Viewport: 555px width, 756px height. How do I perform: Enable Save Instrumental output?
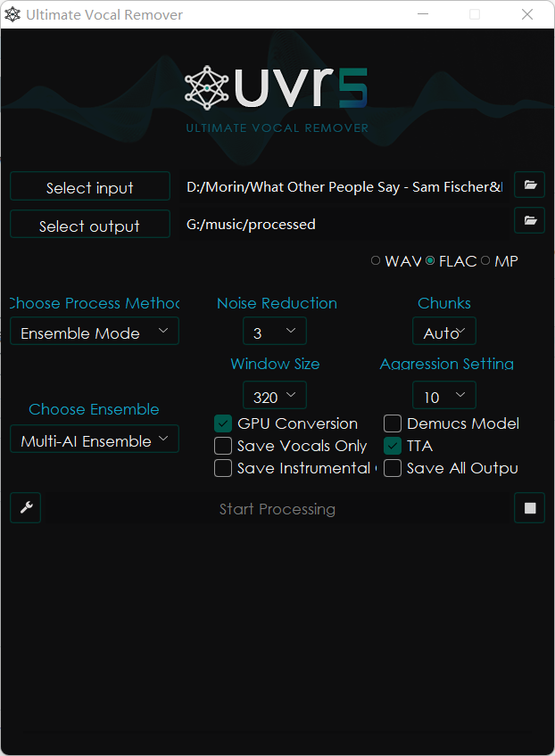coord(223,467)
